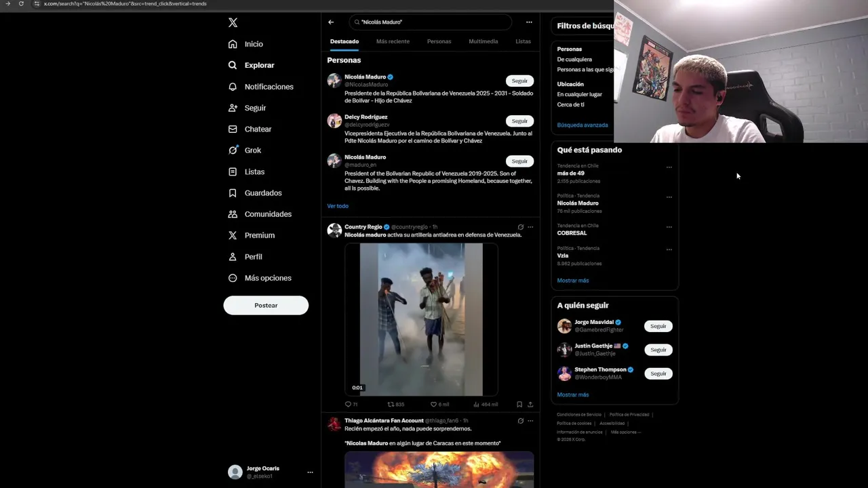Click 'Mostrar más' under trends

pyautogui.click(x=572, y=281)
